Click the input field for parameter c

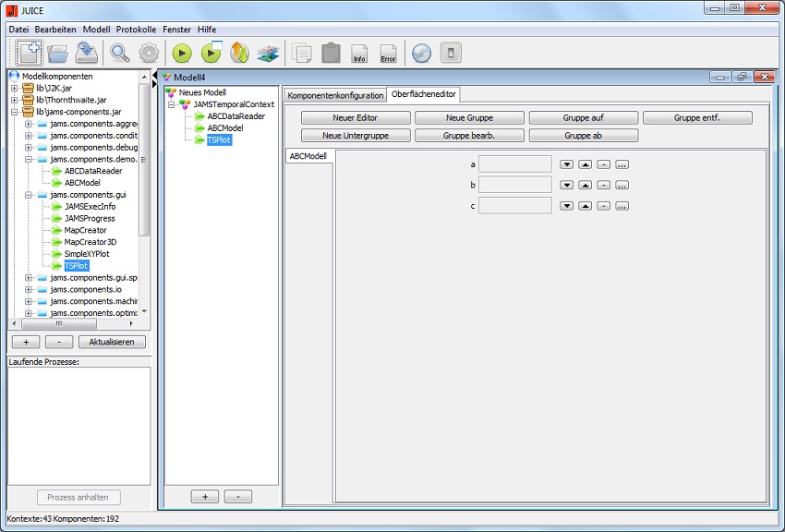(x=514, y=205)
